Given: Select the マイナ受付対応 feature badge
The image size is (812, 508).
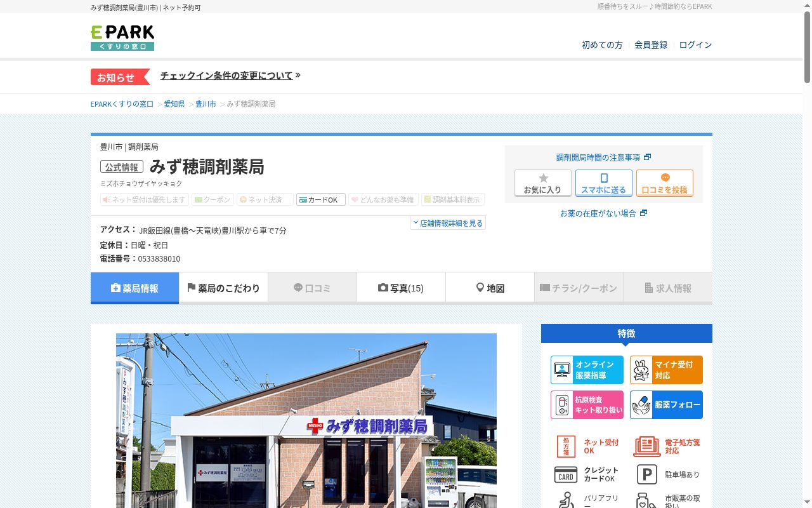Looking at the screenshot, I should [666, 370].
